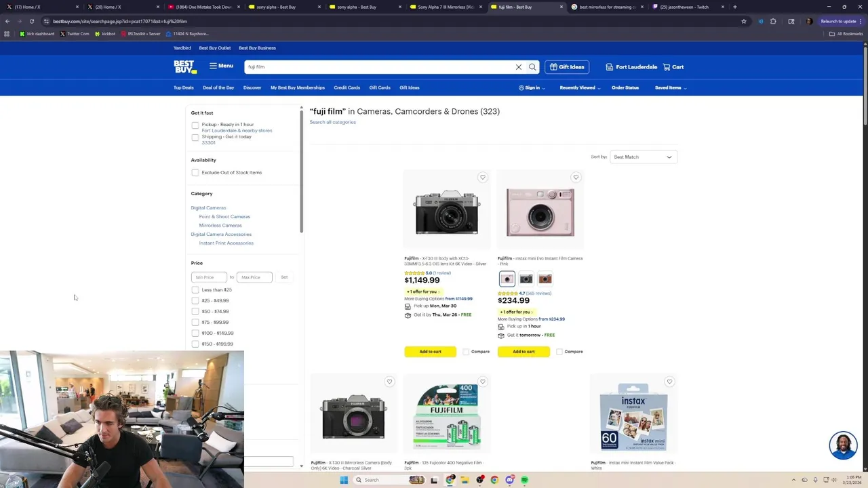Open My Best Buy Memberships

coord(298,87)
